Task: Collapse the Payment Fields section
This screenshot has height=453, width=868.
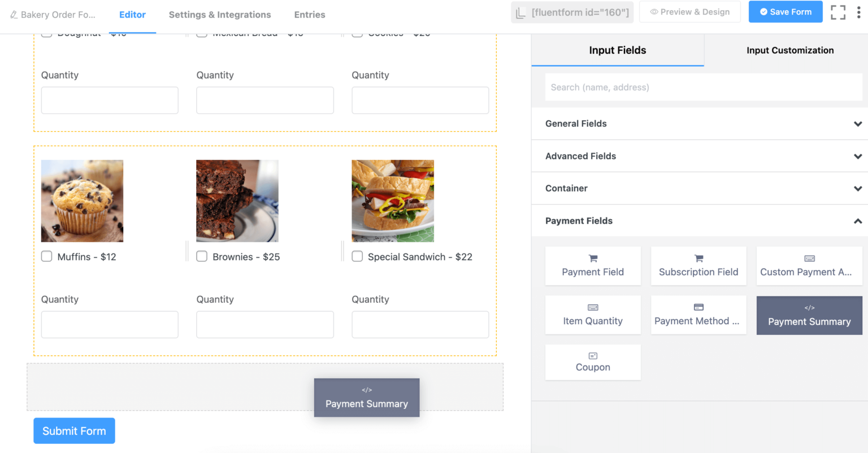Action: tap(700, 221)
